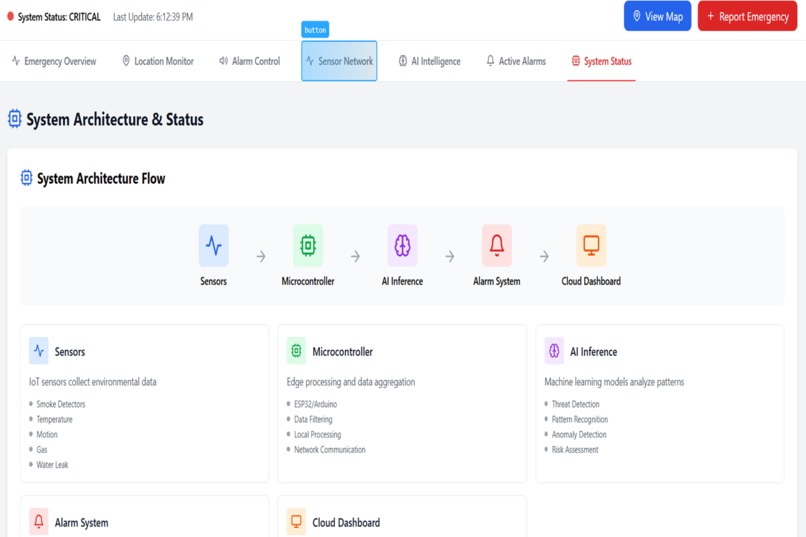
Task: Click the brain icon in the AI Inference card
Action: point(554,351)
